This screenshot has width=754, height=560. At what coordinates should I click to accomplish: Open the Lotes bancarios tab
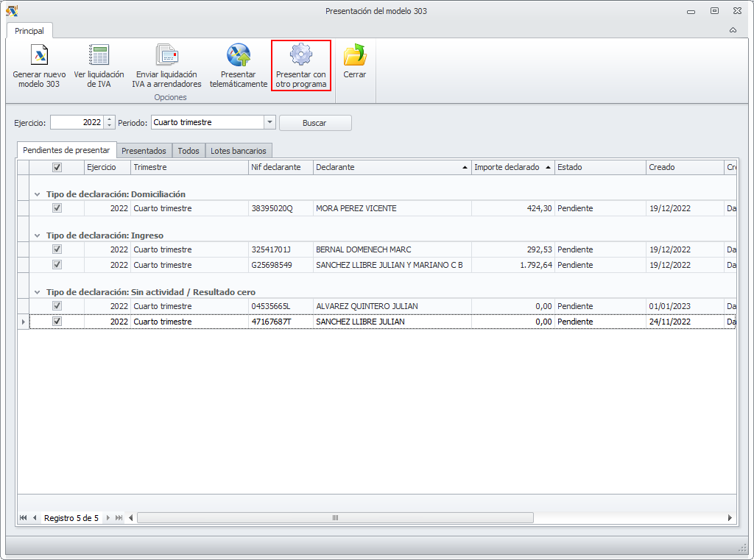pyautogui.click(x=238, y=150)
